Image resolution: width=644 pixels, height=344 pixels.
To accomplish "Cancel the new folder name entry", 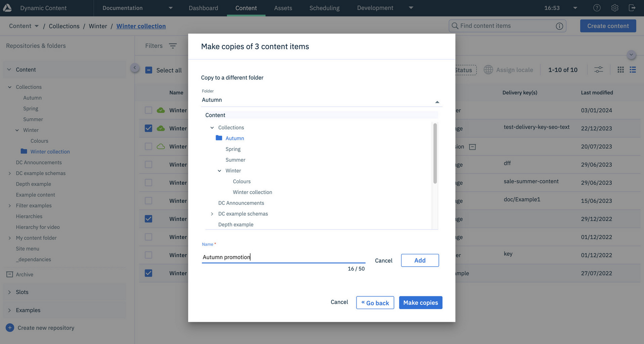I will pyautogui.click(x=383, y=260).
